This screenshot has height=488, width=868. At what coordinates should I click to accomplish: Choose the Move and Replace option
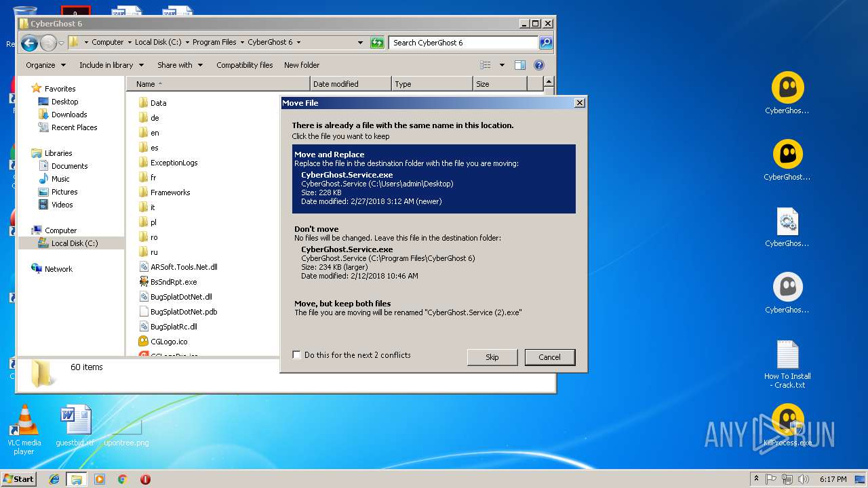434,179
